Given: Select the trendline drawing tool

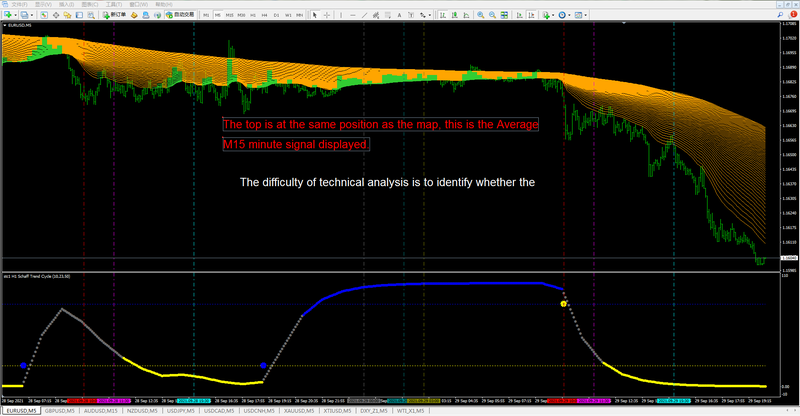Looking at the screenshot, I should 364,15.
